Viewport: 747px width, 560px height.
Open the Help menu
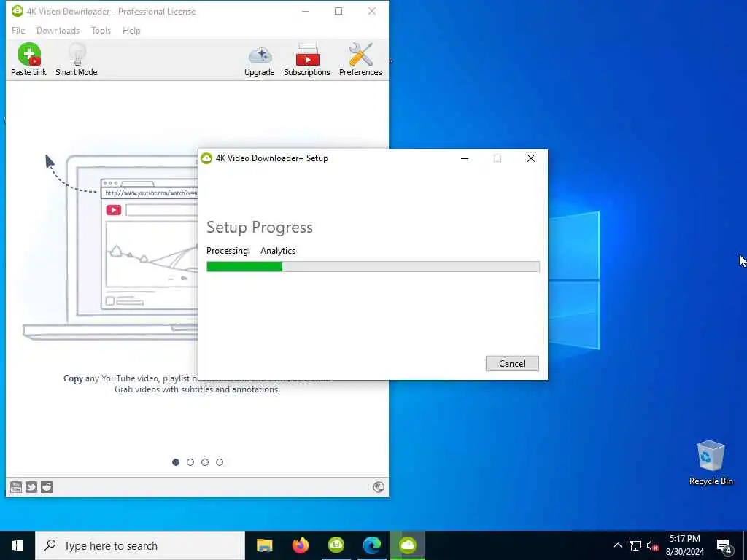pyautogui.click(x=131, y=31)
